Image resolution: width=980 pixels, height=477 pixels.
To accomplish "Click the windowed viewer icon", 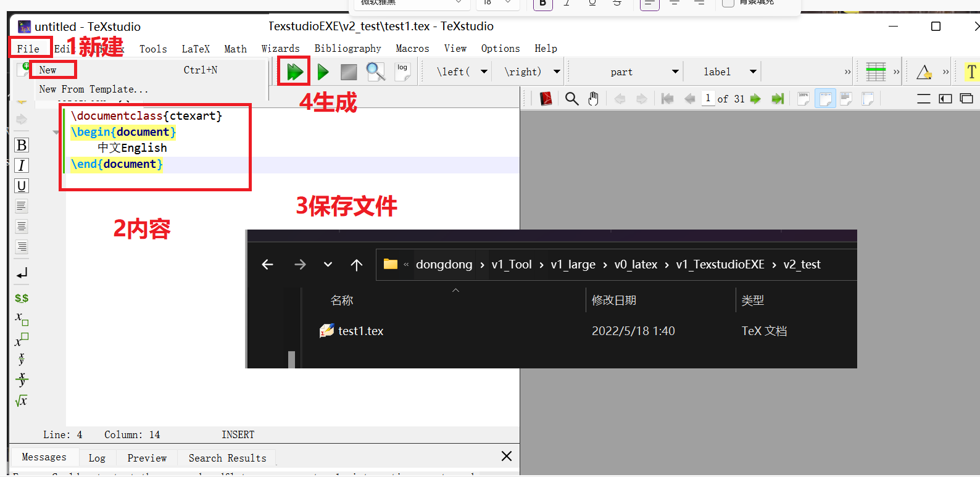I will [x=966, y=99].
